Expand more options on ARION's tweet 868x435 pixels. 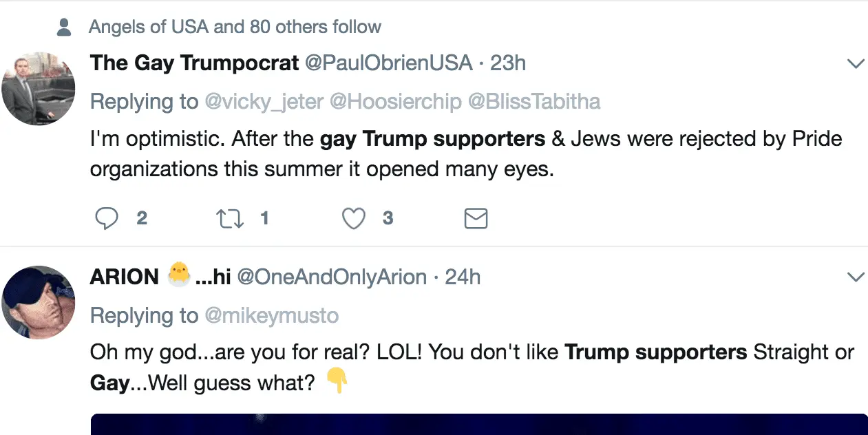[856, 277]
